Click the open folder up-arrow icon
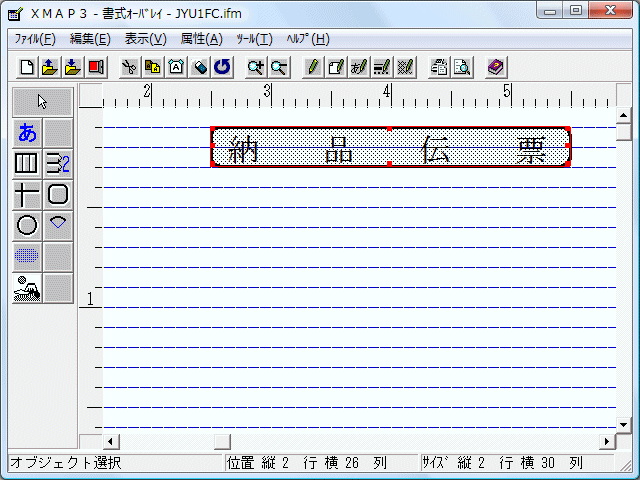This screenshot has width=640, height=480. (49, 67)
